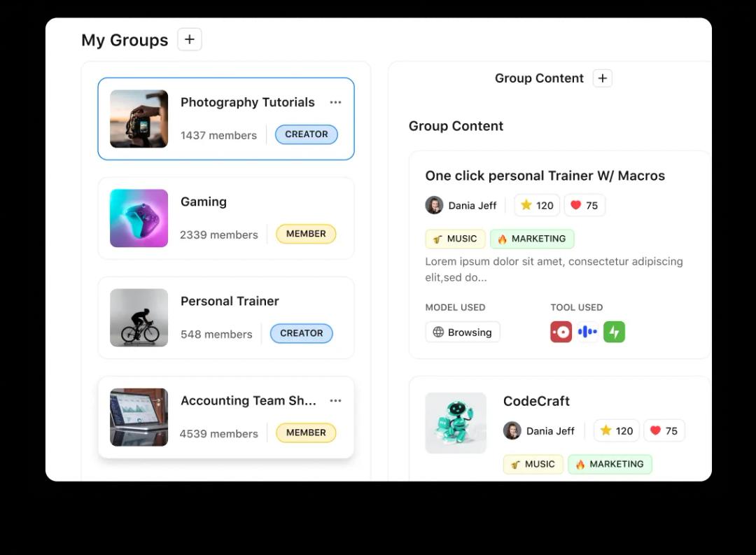Toggle the MEMBER badge on Gaming group
Screen dimensions: 756x555
click(306, 234)
